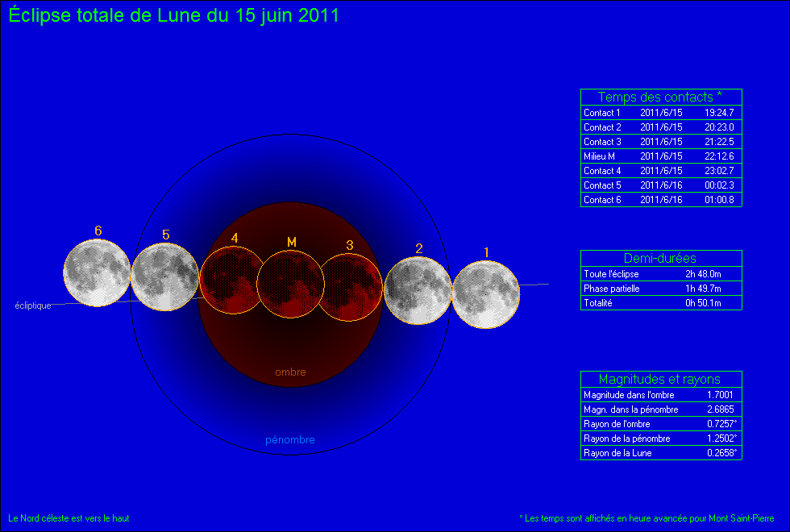Click the time value '21:22.5'
The width and height of the screenshot is (790, 532).
click(719, 142)
